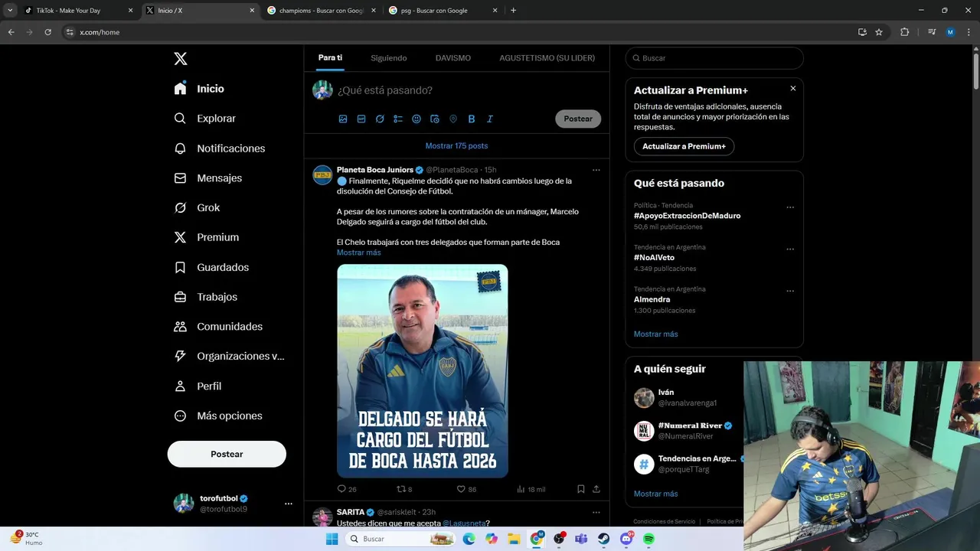This screenshot has height=551, width=980.
Task: Open the Delgado post image
Action: click(x=423, y=371)
